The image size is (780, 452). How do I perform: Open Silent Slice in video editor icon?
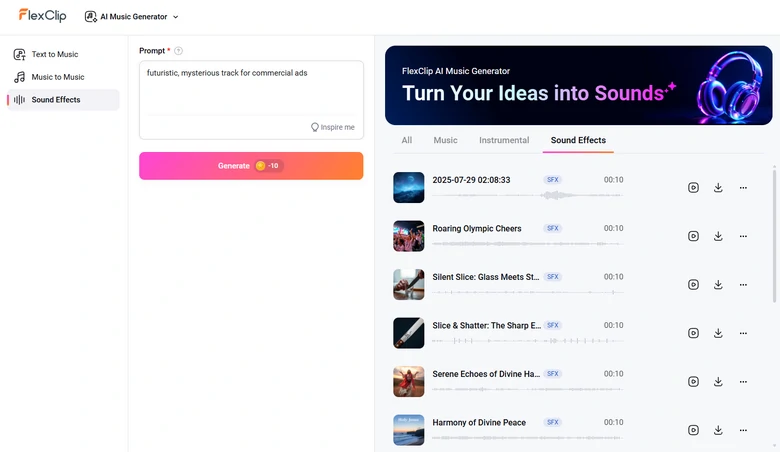tap(693, 284)
